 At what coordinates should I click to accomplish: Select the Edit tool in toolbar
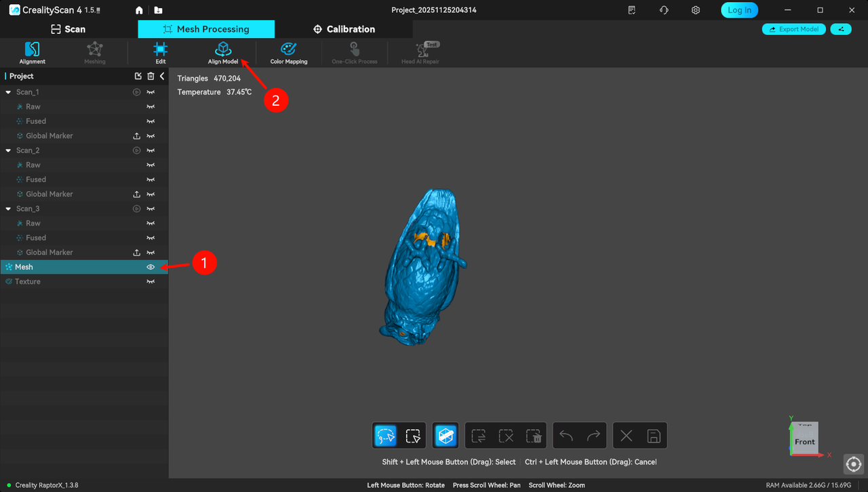tap(160, 52)
